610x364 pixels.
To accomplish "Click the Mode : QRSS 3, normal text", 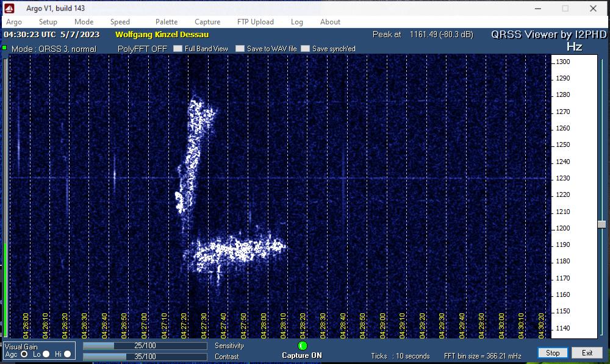I will 54,49.
